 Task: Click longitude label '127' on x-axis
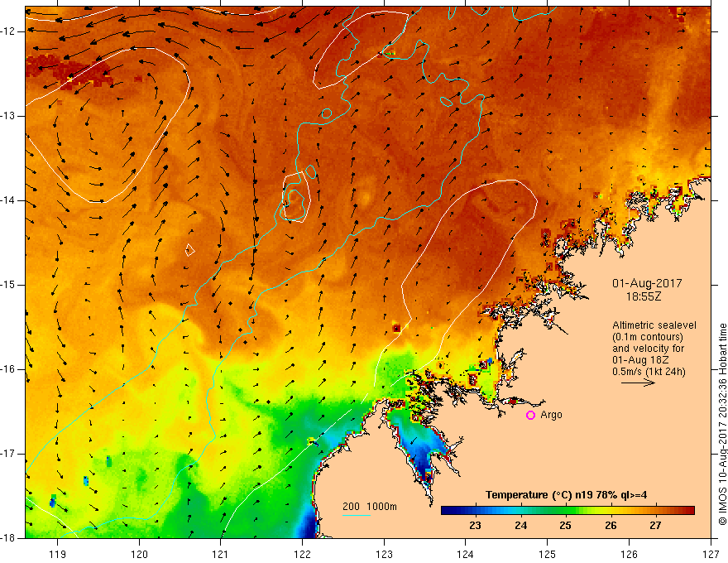(711, 554)
